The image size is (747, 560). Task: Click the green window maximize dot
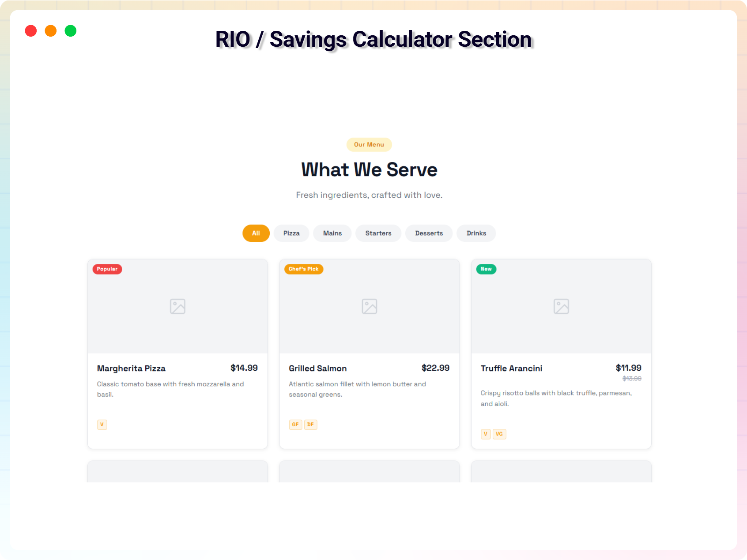coord(71,31)
